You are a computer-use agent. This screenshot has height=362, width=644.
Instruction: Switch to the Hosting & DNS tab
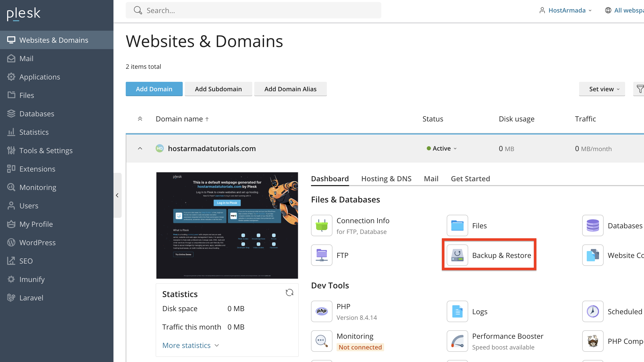386,179
